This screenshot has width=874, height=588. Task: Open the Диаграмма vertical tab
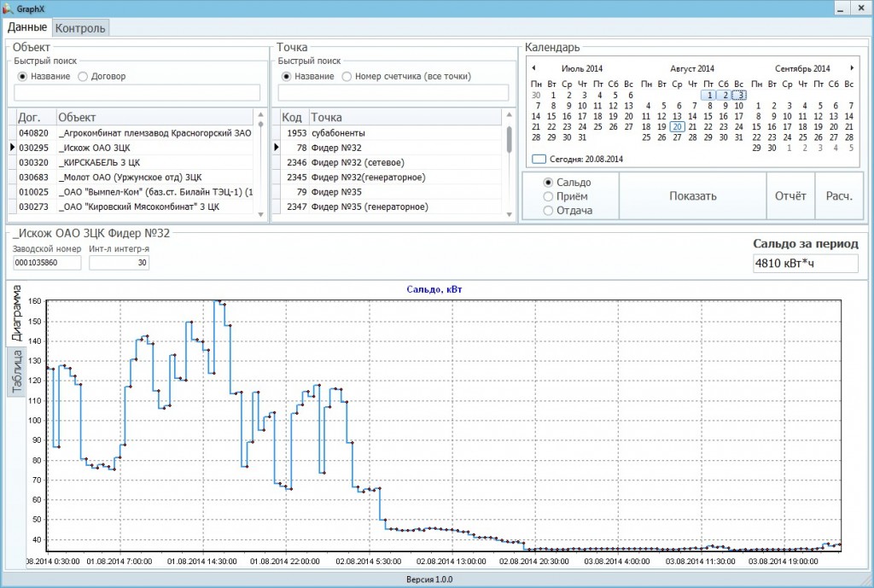tap(16, 314)
